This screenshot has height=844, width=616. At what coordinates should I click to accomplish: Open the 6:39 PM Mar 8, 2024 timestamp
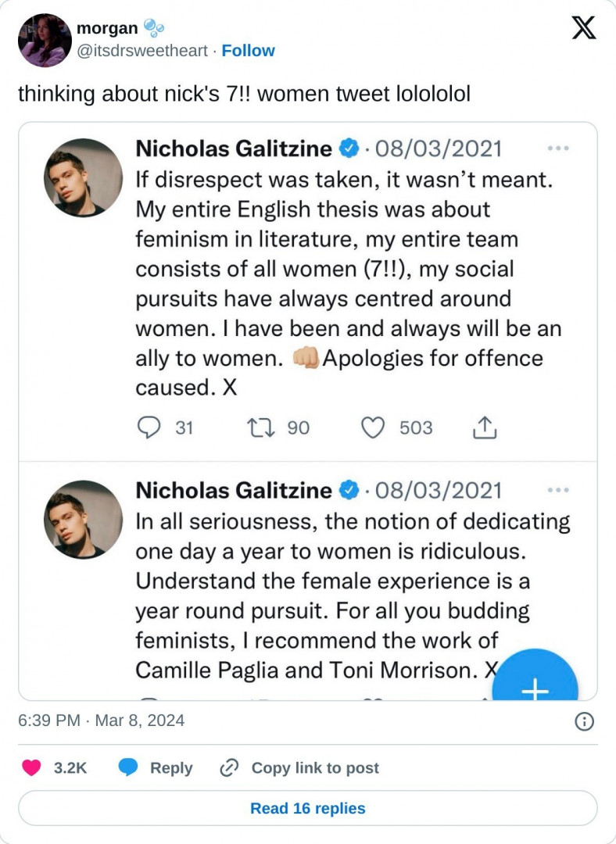(x=102, y=721)
